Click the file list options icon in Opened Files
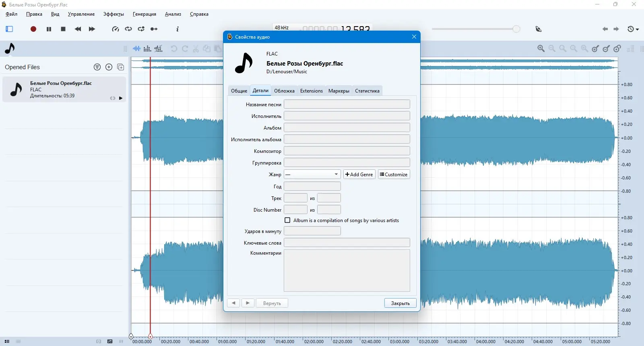The image size is (644, 346). [97, 67]
